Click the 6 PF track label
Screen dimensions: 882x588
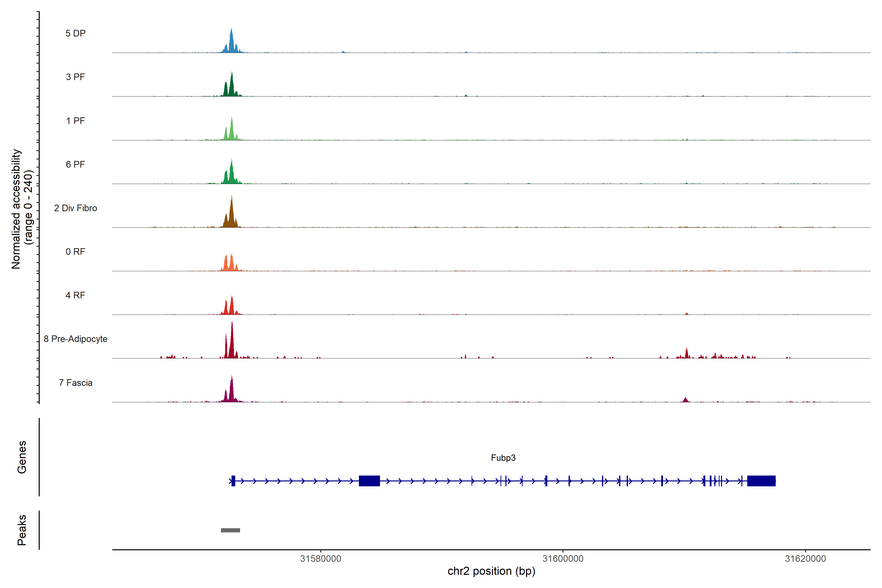tap(75, 164)
